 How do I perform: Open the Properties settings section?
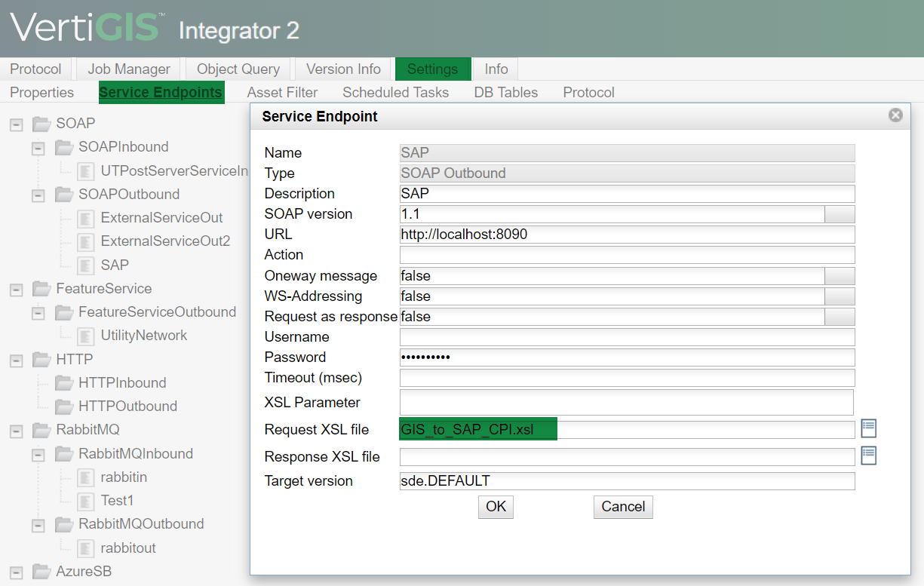coord(42,93)
